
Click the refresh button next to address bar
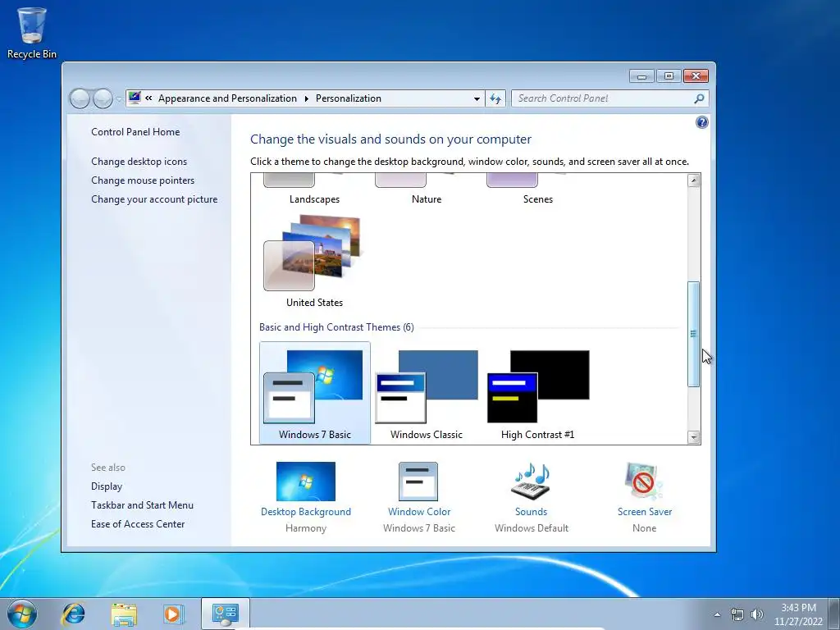(495, 98)
